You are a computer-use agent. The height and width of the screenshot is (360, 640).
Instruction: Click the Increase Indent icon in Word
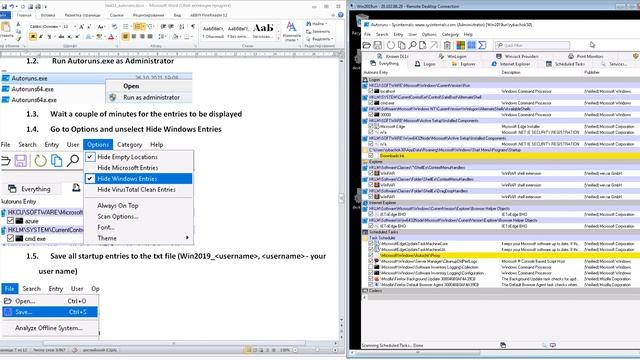click(x=171, y=27)
